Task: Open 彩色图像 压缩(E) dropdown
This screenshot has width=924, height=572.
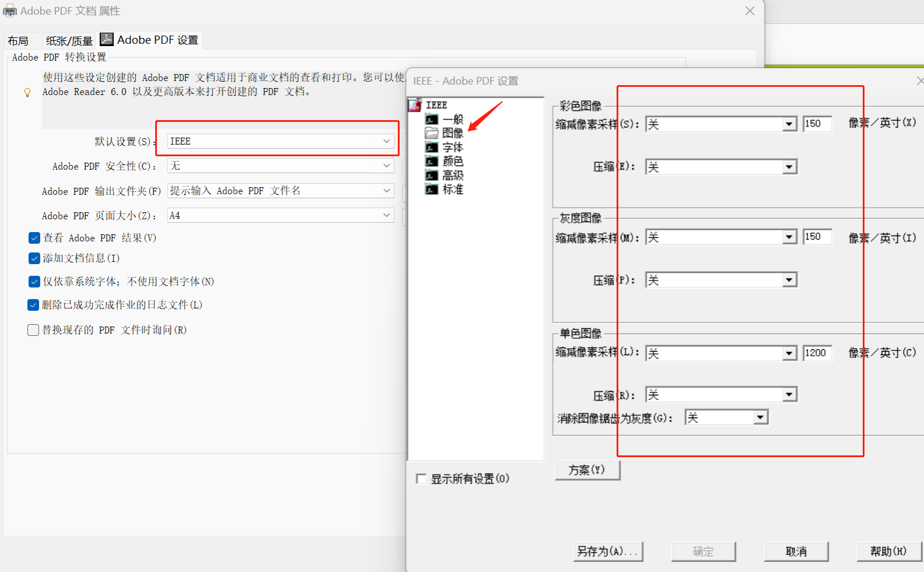Action: 721,167
